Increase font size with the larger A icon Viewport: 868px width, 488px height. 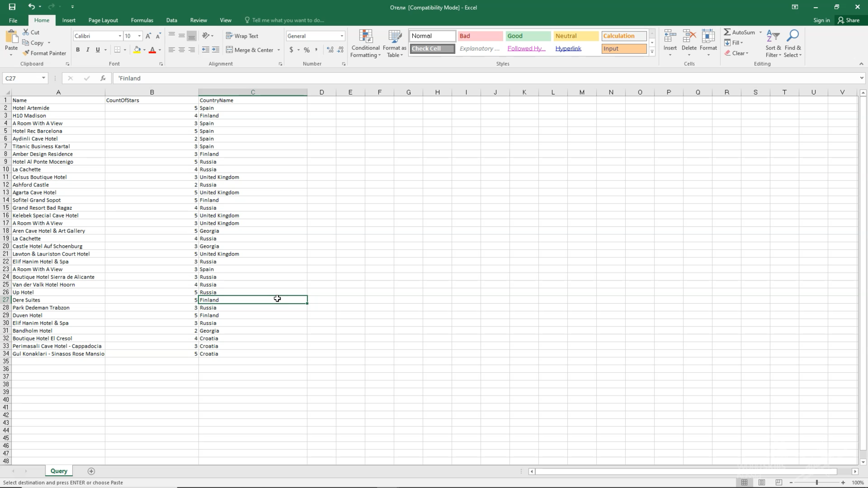(x=148, y=36)
